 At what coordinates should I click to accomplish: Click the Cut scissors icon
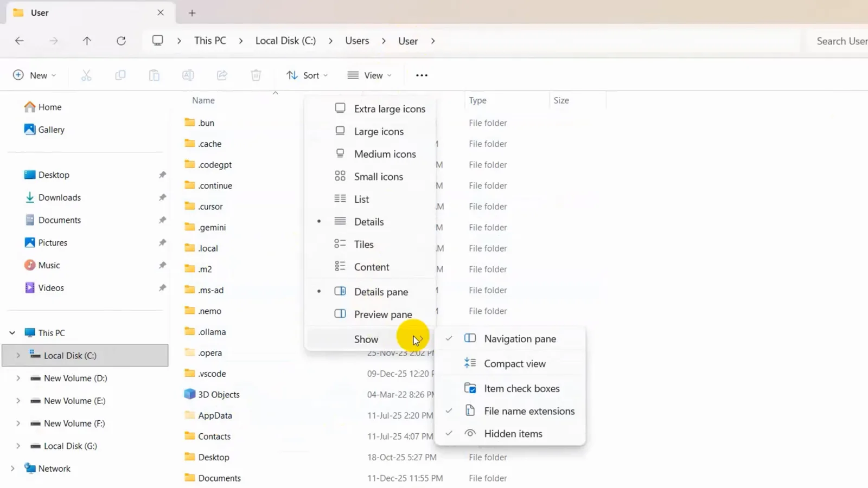pyautogui.click(x=86, y=75)
